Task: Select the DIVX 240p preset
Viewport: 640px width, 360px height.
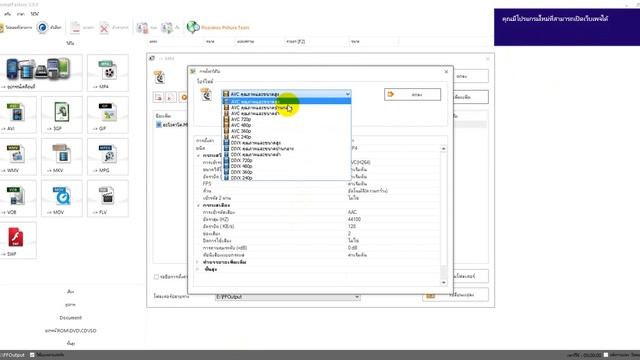Action: coord(287,178)
